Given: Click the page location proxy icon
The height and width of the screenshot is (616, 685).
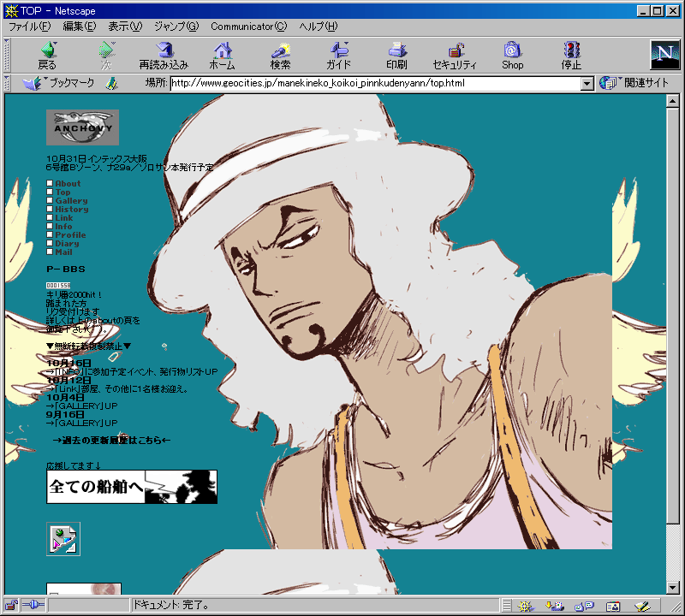Looking at the screenshot, I should 112,83.
